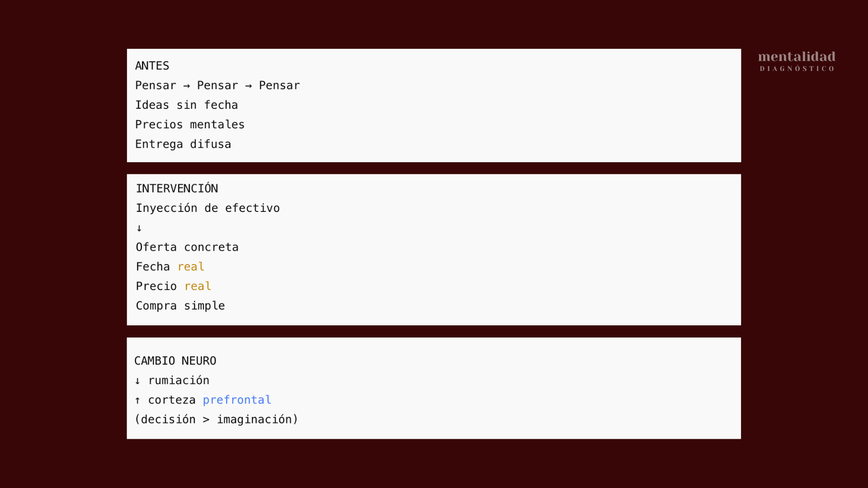The image size is (868, 488).
Task: Click the mentalidad logo text
Action: 797,57
